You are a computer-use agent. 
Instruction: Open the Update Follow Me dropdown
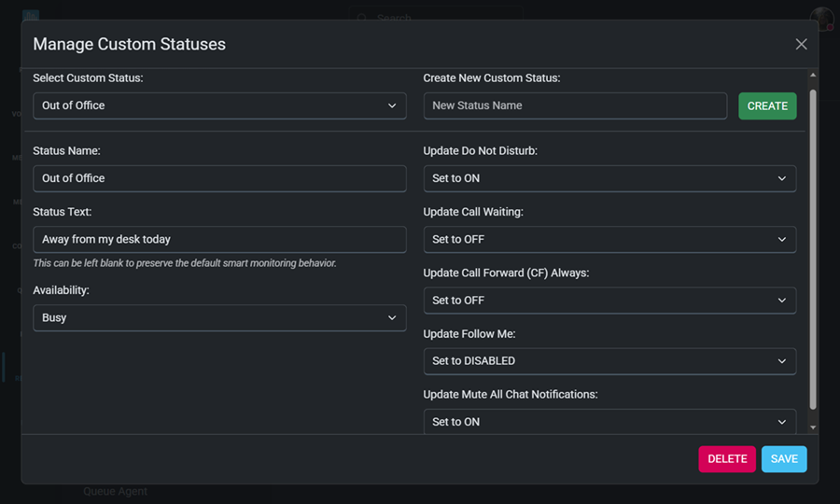click(x=609, y=361)
